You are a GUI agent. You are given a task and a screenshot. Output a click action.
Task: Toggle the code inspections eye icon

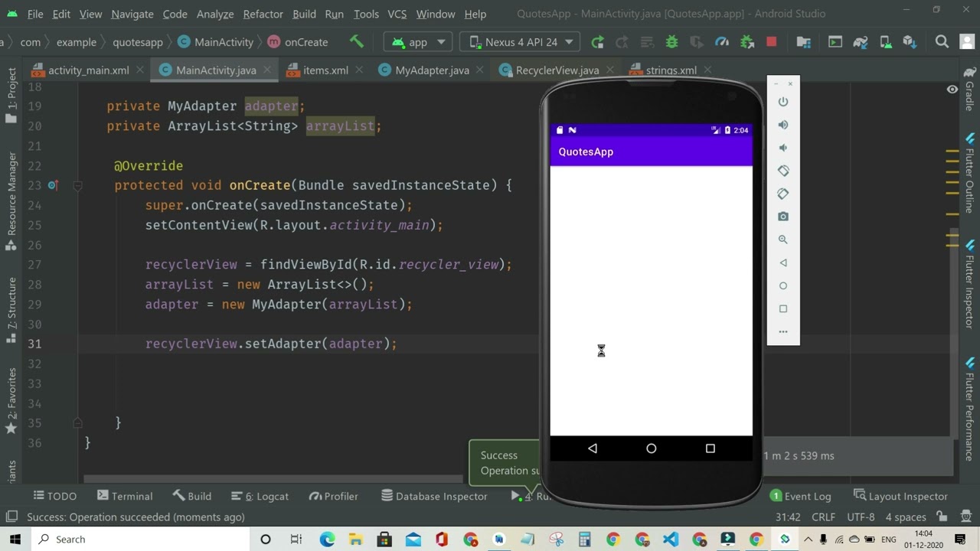952,90
